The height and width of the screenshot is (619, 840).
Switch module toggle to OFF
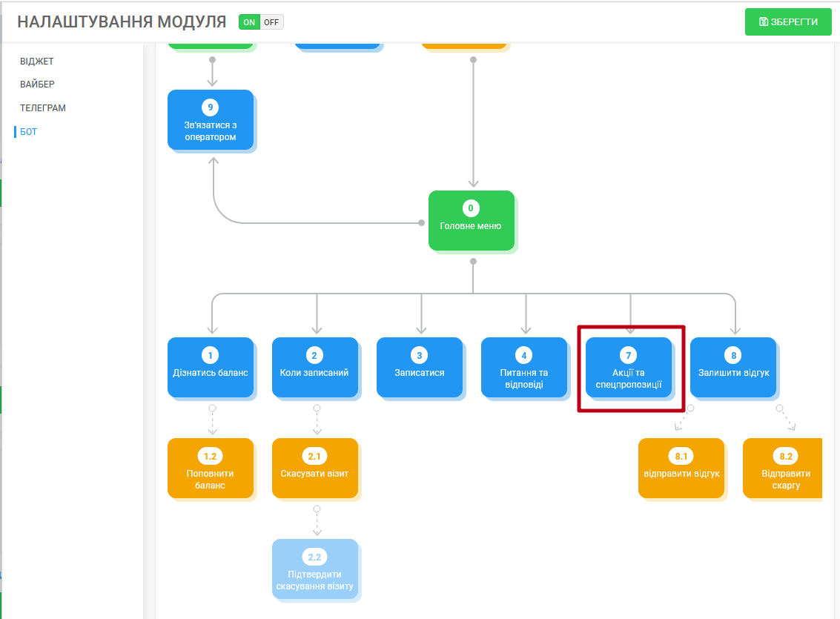[x=271, y=22]
